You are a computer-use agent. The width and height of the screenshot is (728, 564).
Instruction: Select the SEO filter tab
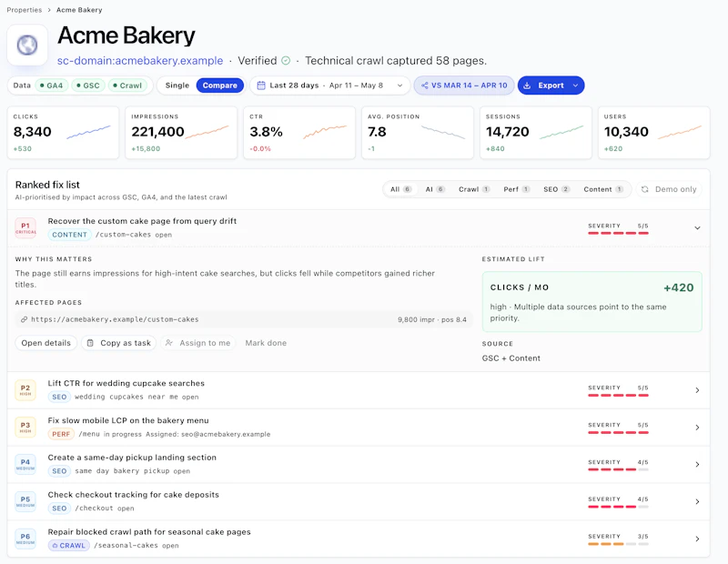tap(556, 189)
